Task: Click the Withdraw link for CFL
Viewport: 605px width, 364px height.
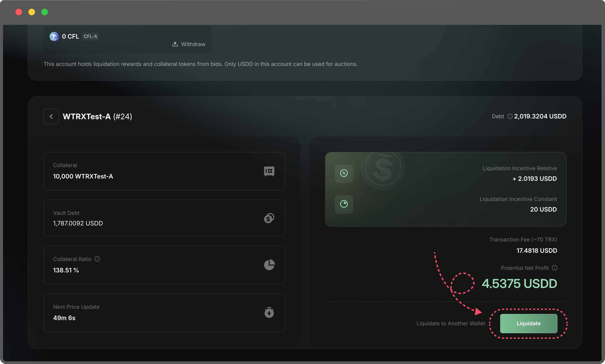Action: [193, 44]
